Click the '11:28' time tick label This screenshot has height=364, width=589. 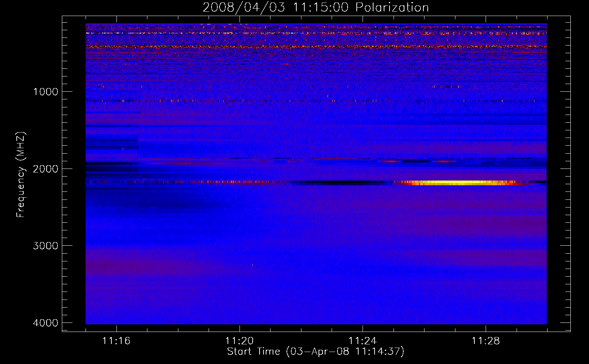tap(486, 341)
